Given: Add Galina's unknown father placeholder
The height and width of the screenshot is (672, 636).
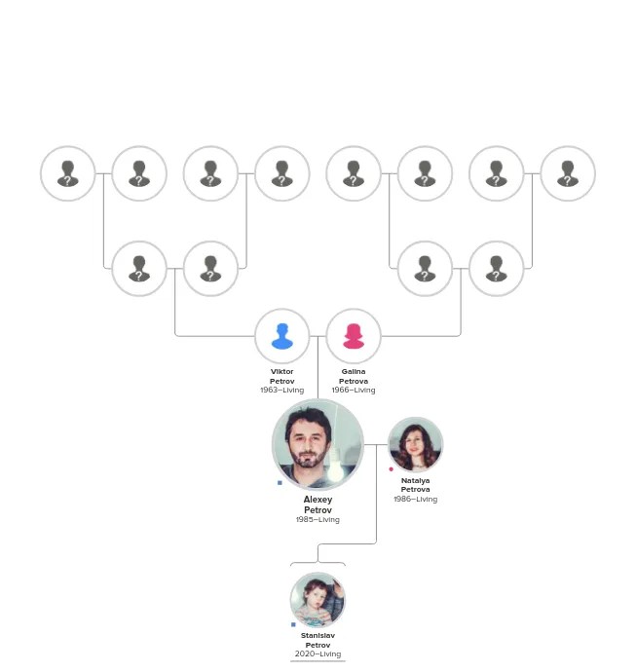Looking at the screenshot, I should click(x=425, y=269).
